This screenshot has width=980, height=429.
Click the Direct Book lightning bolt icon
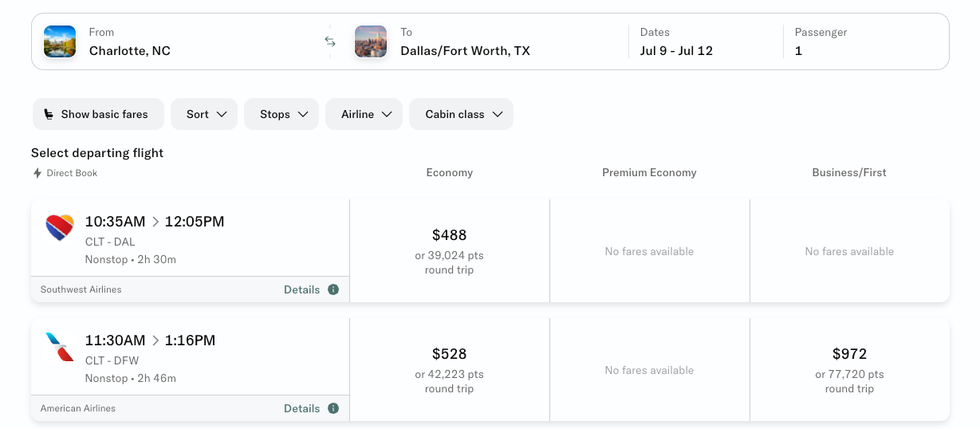[37, 173]
